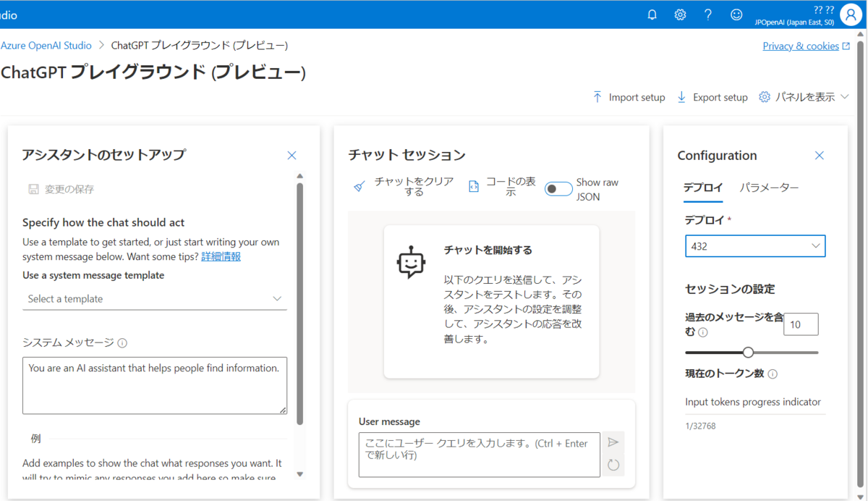Open the Privacy & cookies link
The width and height of the screenshot is (868, 501).
(801, 46)
